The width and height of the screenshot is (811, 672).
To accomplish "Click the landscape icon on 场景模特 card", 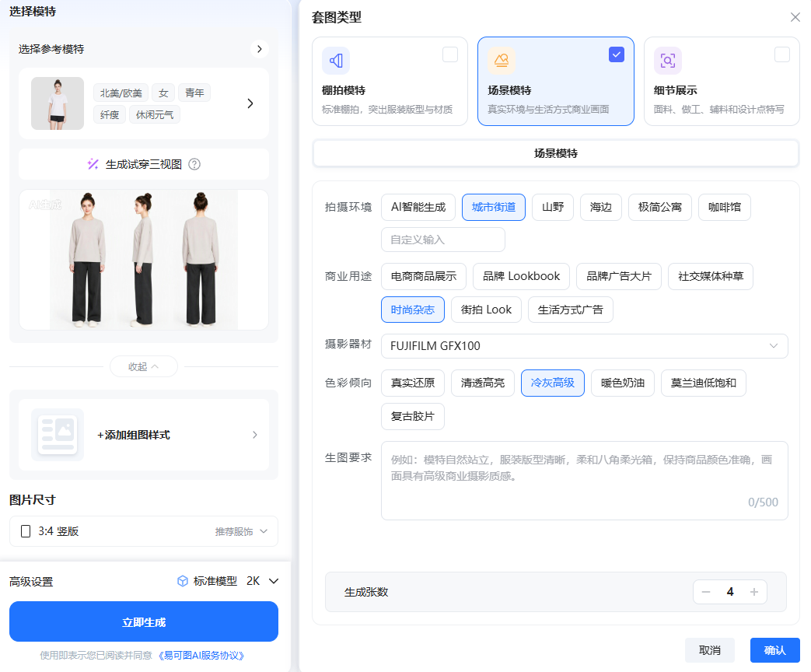I will pyautogui.click(x=502, y=61).
